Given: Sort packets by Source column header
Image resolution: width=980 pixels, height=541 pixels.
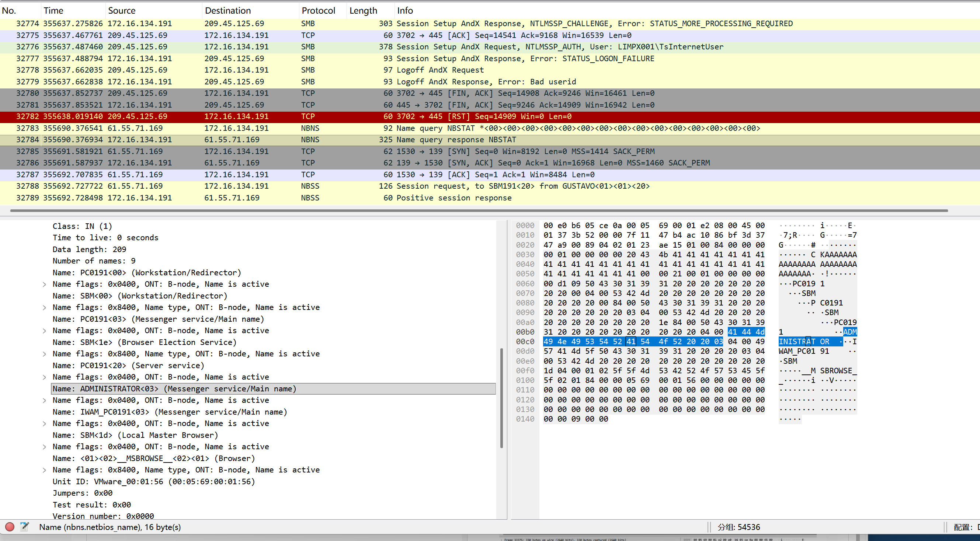Looking at the screenshot, I should coord(122,11).
